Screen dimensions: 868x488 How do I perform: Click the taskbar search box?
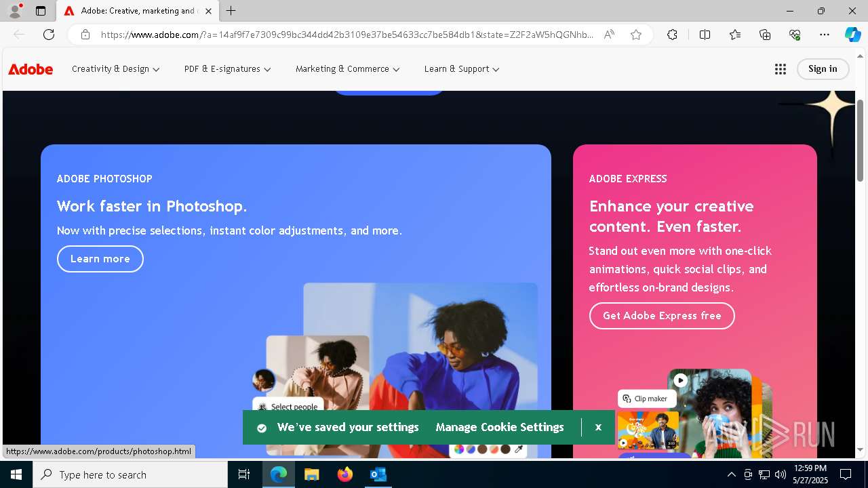pos(130,474)
